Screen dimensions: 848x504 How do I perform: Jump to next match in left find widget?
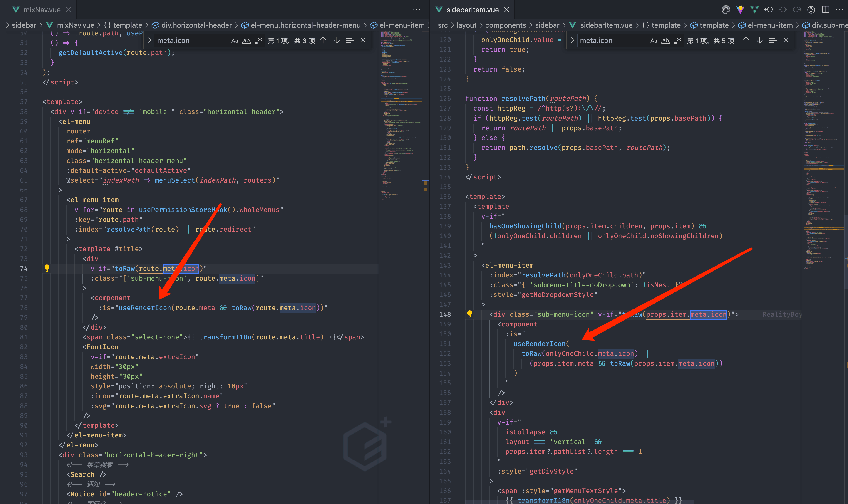(x=337, y=41)
